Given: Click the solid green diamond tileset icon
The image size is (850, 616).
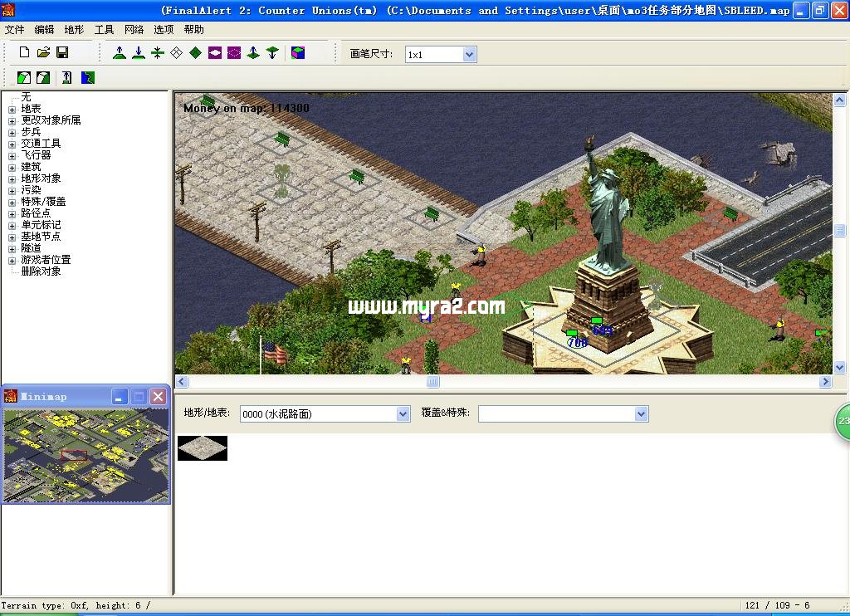Looking at the screenshot, I should (x=196, y=52).
